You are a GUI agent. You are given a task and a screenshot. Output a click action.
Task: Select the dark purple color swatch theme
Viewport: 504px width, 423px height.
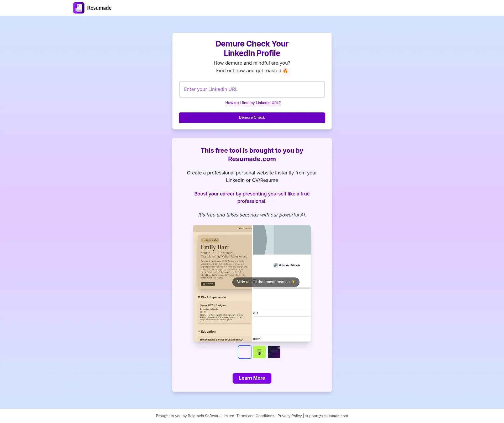(274, 352)
